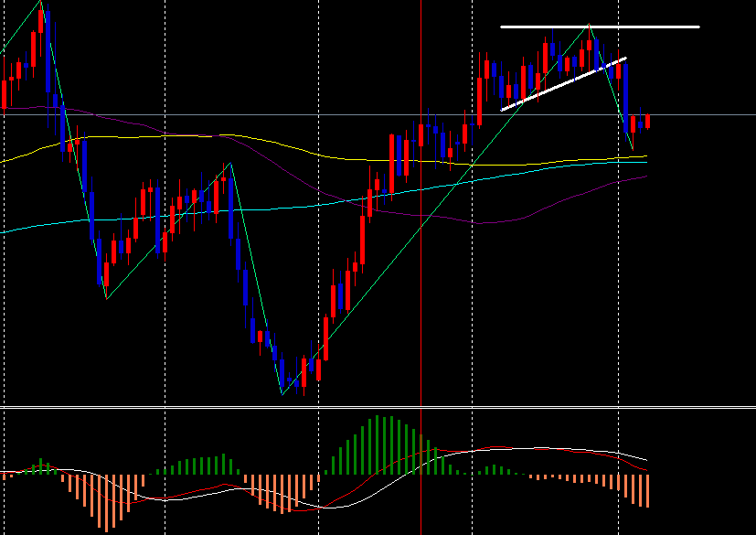
Task: Click the most recent red candle
Action: click(x=647, y=122)
